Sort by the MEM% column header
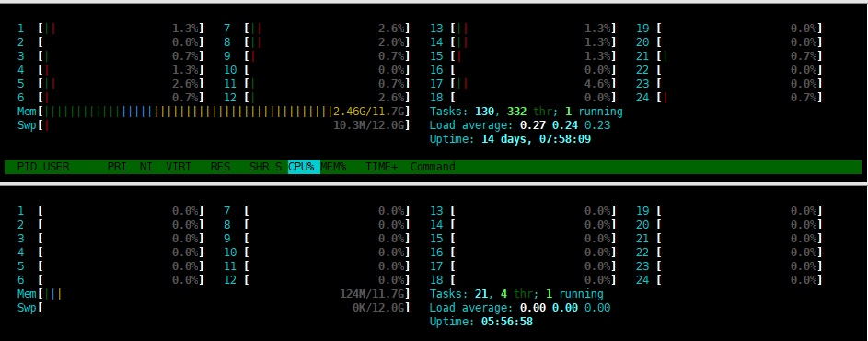 click(334, 167)
